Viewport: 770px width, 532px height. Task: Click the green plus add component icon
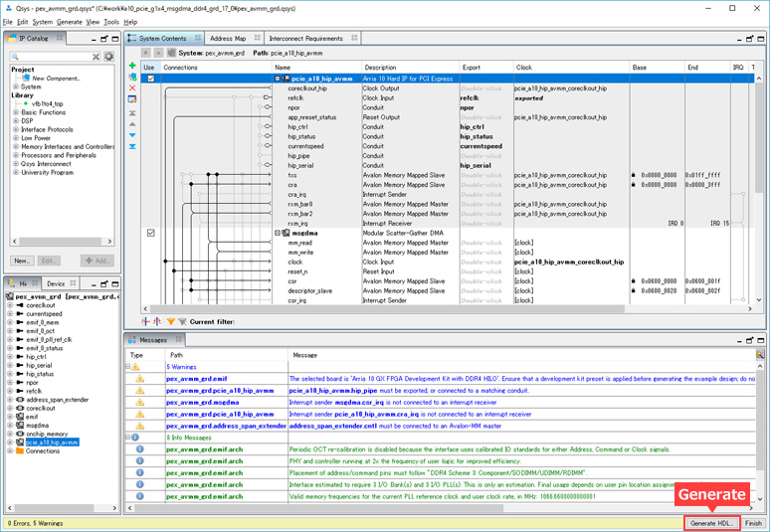click(x=132, y=66)
